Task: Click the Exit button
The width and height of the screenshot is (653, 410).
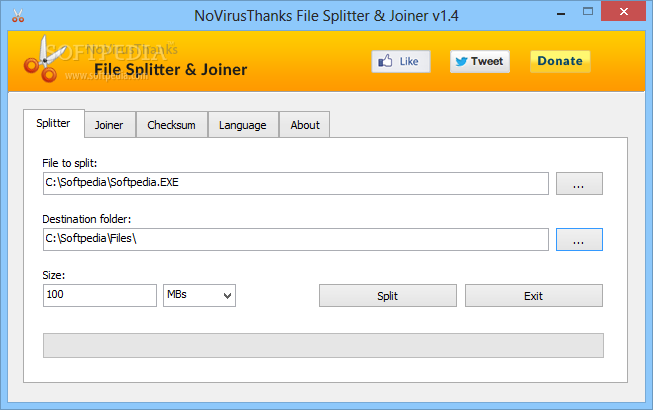Action: (x=533, y=296)
